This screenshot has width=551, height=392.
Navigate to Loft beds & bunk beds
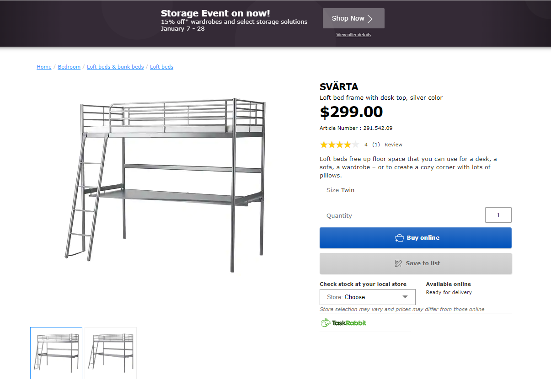point(115,67)
